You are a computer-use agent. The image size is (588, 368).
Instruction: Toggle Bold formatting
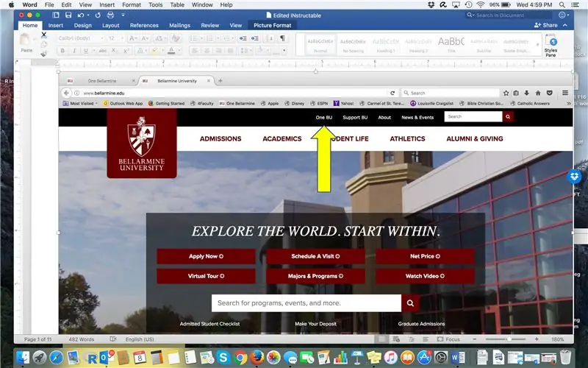(x=62, y=50)
